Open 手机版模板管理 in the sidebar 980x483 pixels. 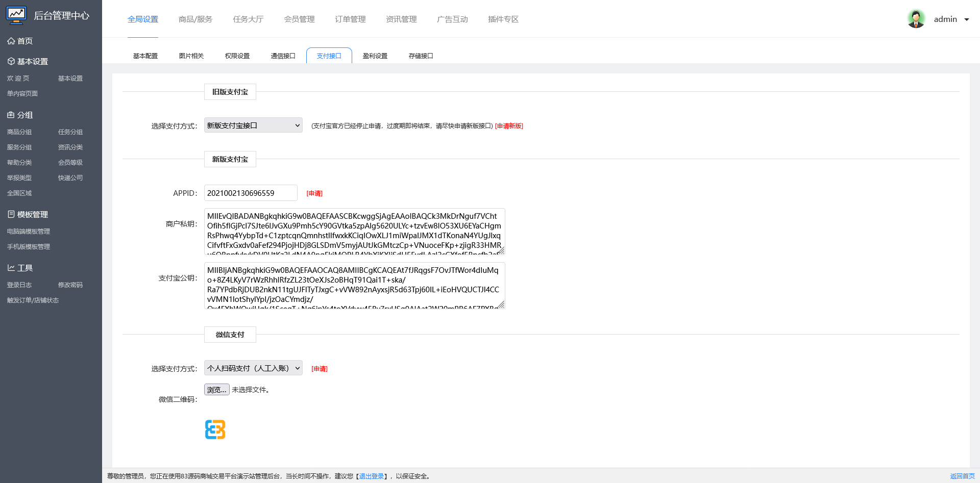click(x=29, y=246)
